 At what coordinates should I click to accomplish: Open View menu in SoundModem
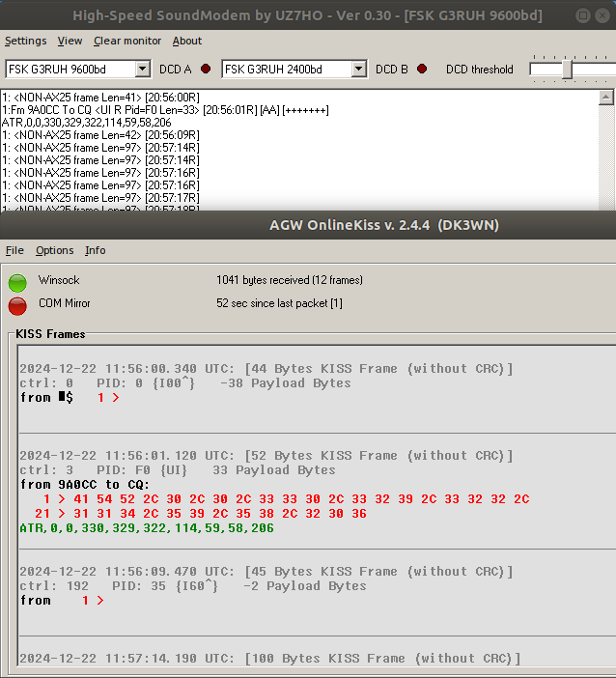tap(70, 41)
